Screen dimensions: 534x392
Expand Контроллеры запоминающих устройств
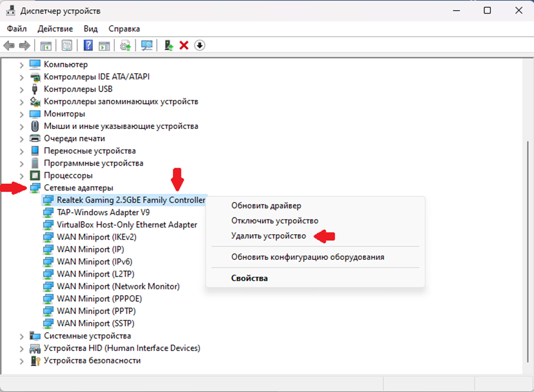(x=22, y=102)
